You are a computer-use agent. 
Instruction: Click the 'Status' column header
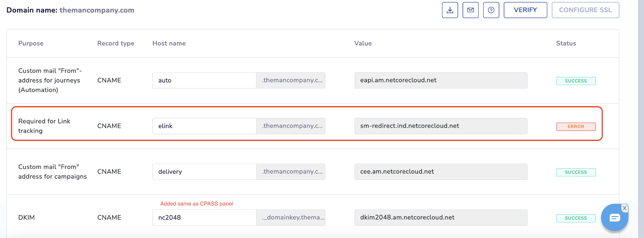(566, 43)
